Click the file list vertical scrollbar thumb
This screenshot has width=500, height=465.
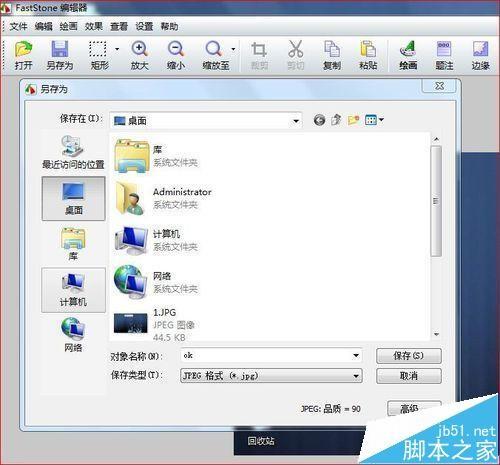tap(436, 201)
